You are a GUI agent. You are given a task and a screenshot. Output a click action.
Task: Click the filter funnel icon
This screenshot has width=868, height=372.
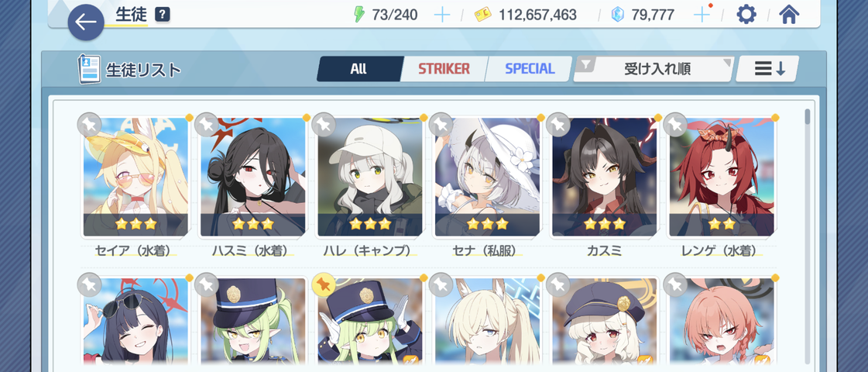[x=585, y=65]
